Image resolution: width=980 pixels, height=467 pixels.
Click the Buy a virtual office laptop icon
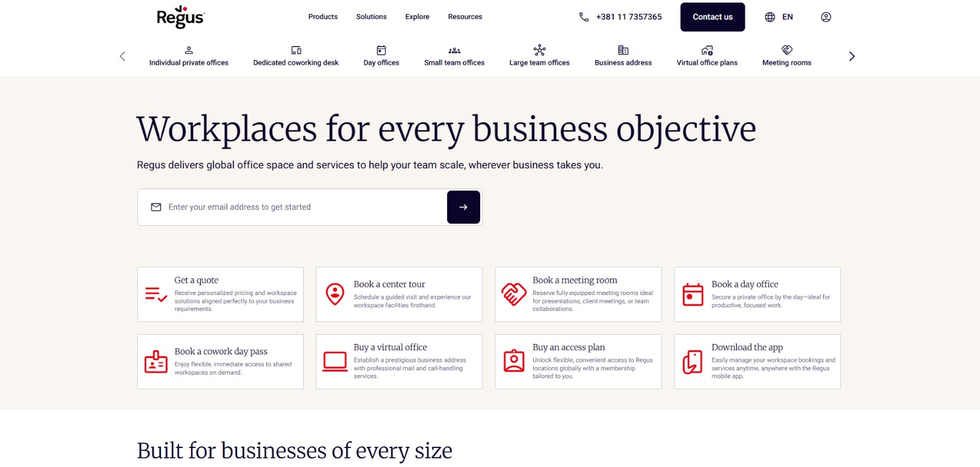(x=335, y=362)
